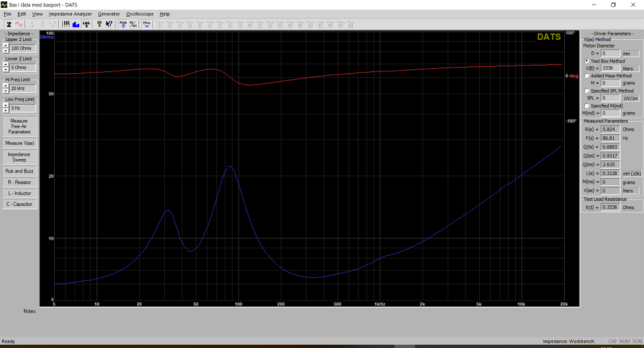Click the M(md) grams input field
Image resolution: width=644 pixels, height=348 pixels.
point(611,113)
